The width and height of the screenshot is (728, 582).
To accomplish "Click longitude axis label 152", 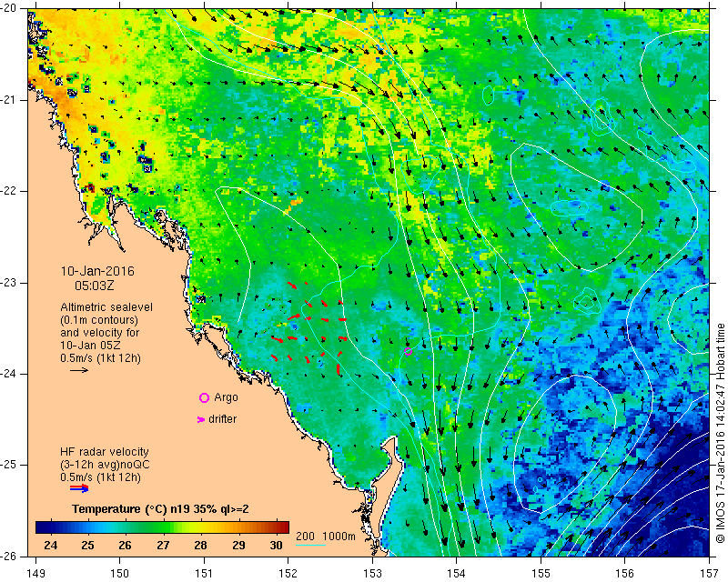I will [288, 574].
